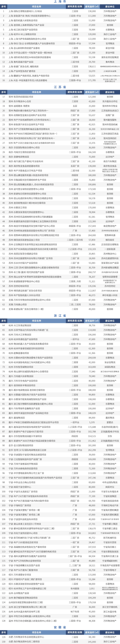This screenshot has width=120, height=644.
Task: Select project 宁波-网易宁波仓储中心
Action: (x=20, y=487)
